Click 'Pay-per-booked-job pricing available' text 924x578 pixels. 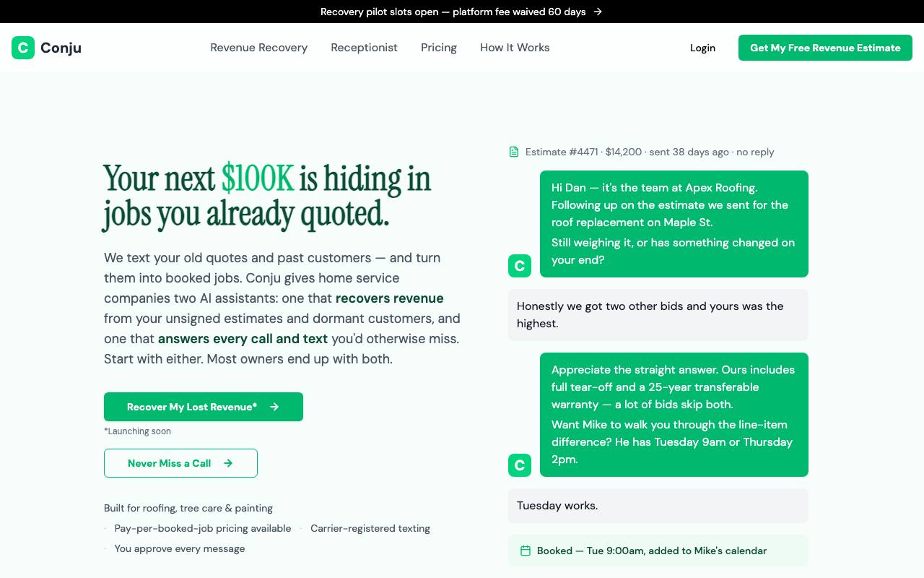pos(203,528)
